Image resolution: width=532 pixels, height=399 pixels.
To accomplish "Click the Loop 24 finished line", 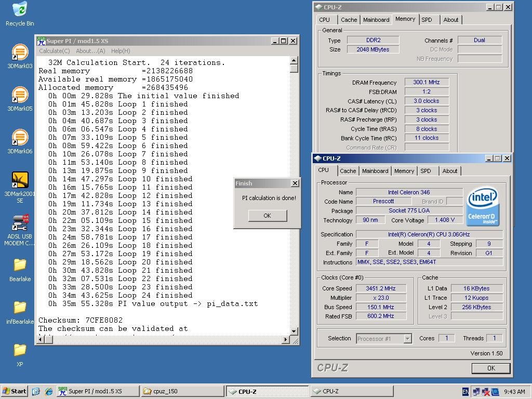I will [121, 295].
